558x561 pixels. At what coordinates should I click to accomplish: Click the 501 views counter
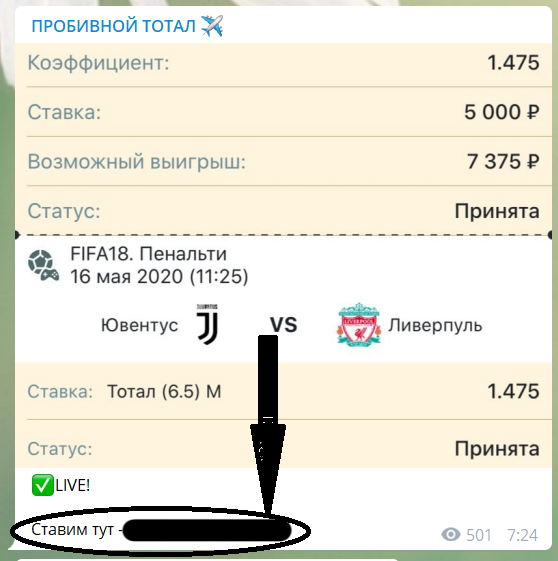coord(479,535)
